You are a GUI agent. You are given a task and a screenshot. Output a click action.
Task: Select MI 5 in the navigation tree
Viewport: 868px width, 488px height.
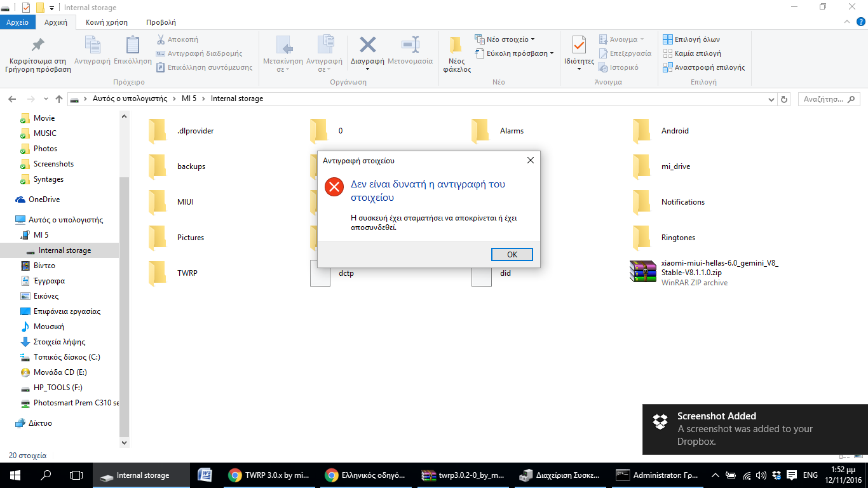(41, 235)
